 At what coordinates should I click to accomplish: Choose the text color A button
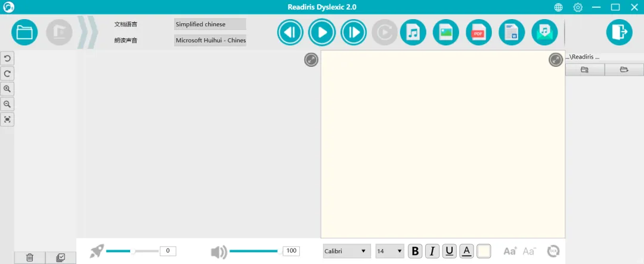point(466,251)
